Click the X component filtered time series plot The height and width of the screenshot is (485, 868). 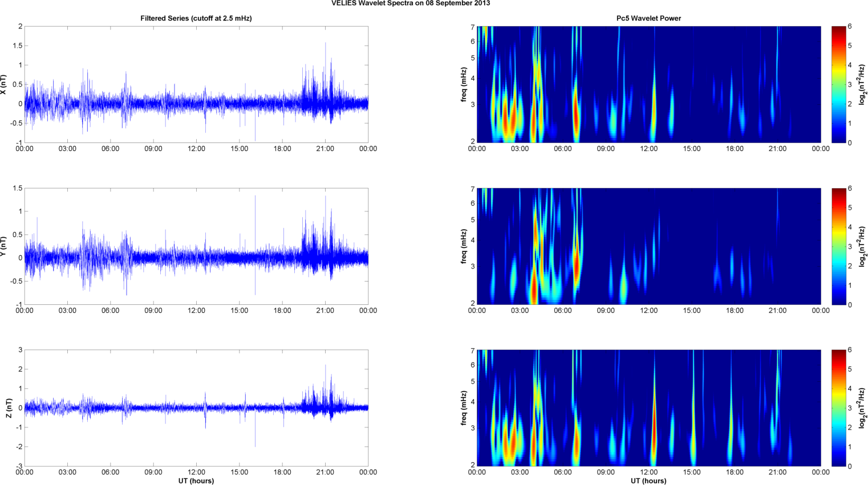click(x=196, y=84)
